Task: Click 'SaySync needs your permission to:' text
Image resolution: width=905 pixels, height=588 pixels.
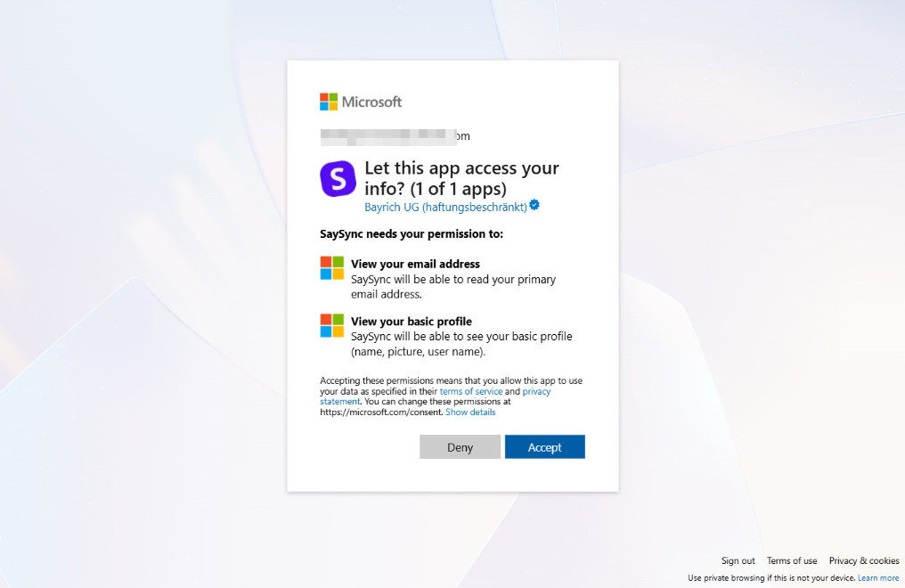Action: [412, 233]
